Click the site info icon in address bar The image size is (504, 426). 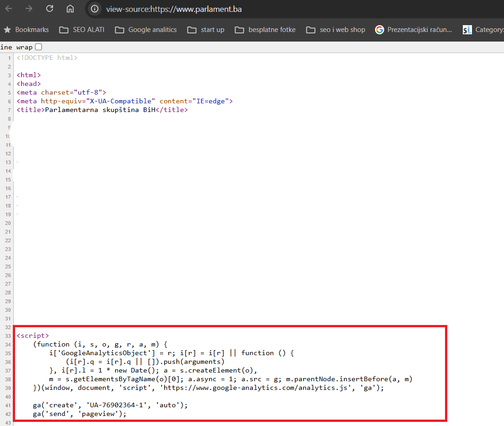tap(95, 9)
